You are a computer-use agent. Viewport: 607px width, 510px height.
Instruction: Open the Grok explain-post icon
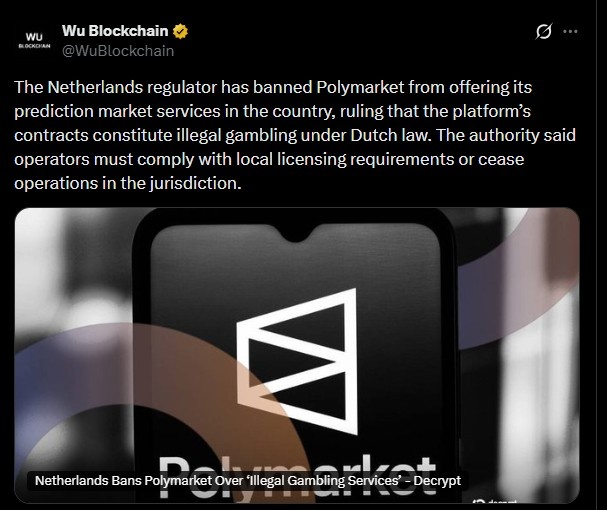tap(544, 31)
